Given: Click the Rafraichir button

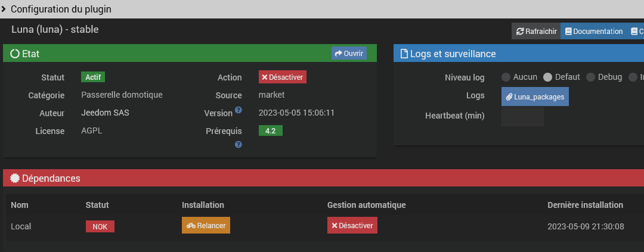Looking at the screenshot, I should tap(536, 31).
